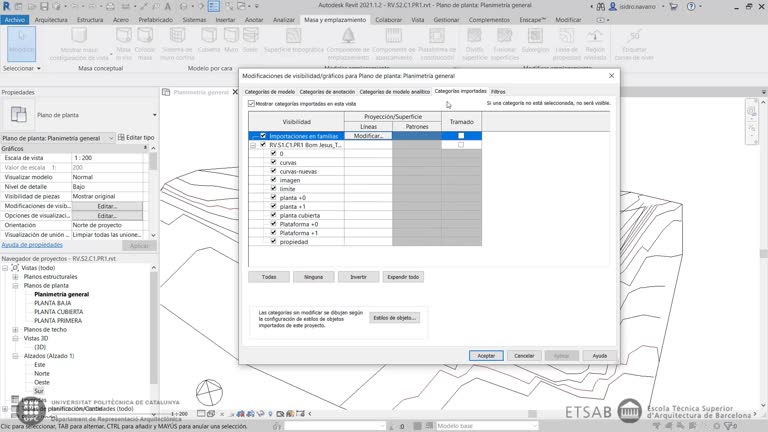This screenshot has width=768, height=432.
Task: Click the Aceptar button
Action: 486,355
